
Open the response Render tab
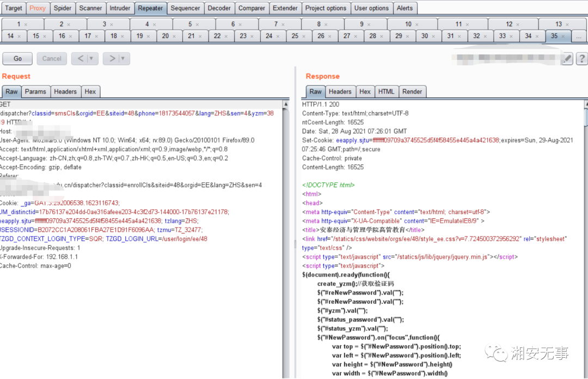(412, 91)
